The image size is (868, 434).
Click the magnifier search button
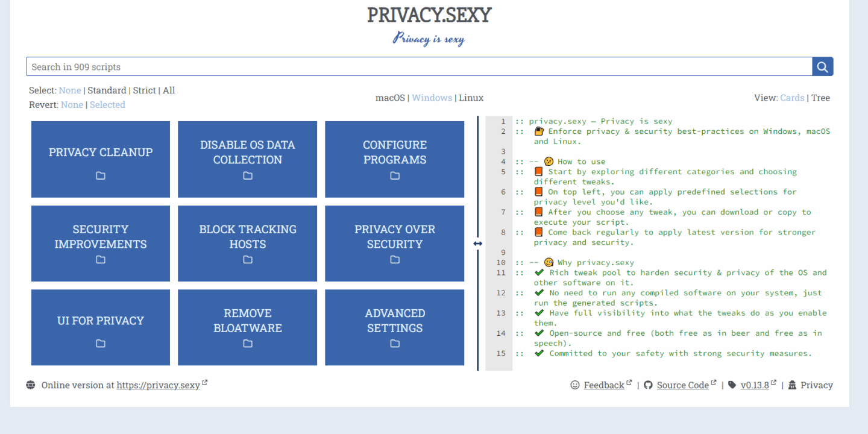[x=823, y=66]
